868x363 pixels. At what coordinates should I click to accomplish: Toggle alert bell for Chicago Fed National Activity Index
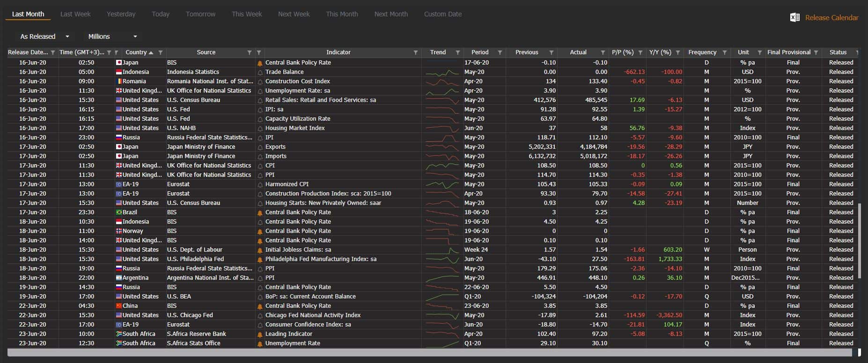260,315
